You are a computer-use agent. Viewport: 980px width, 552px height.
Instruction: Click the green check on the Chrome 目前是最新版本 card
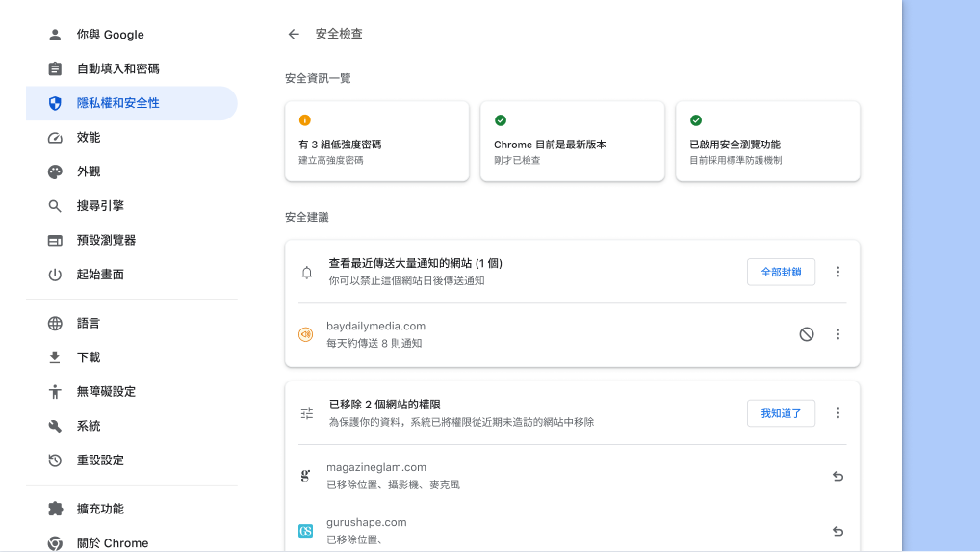point(501,120)
